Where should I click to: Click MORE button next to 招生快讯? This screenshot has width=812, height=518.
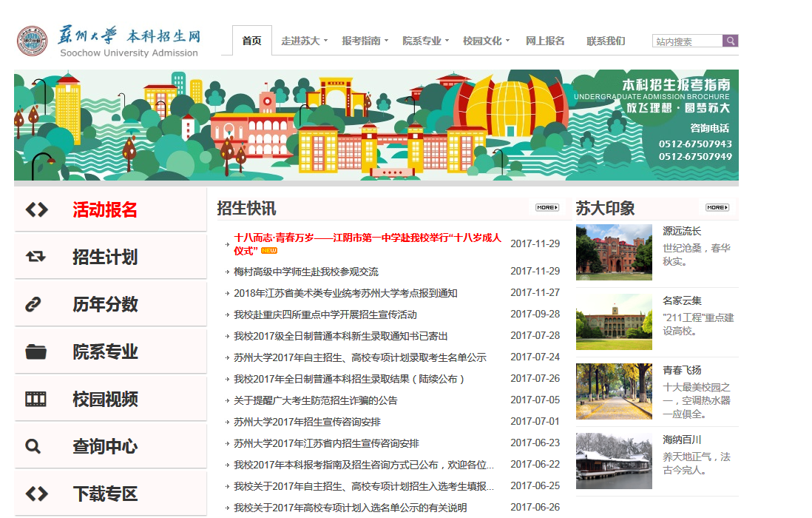[x=547, y=208]
